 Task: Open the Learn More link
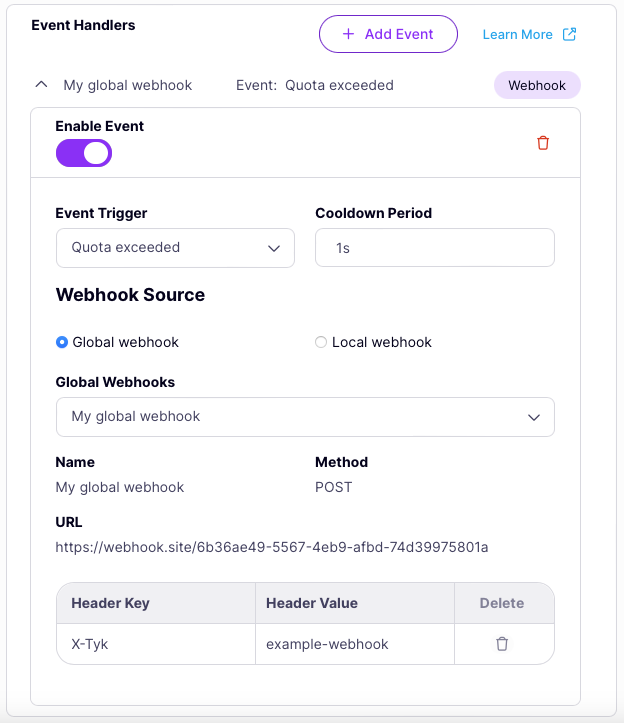517,35
